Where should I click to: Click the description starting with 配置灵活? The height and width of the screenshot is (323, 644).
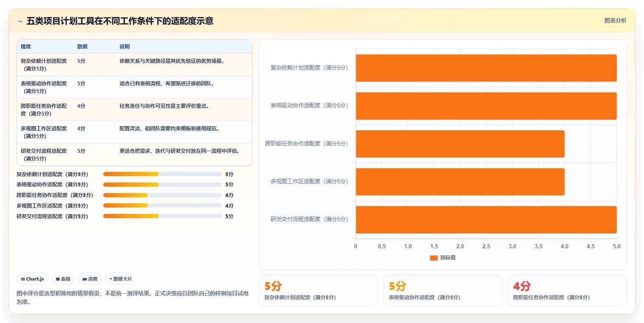point(169,128)
